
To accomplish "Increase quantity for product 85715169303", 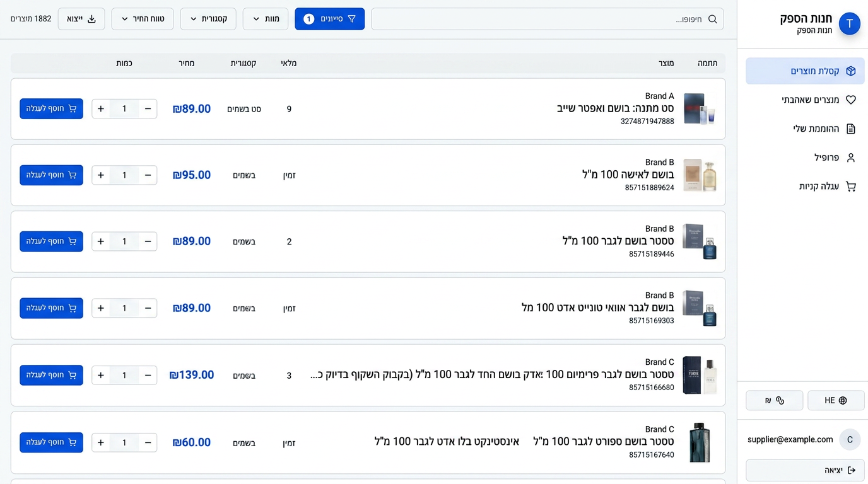I will pos(101,308).
